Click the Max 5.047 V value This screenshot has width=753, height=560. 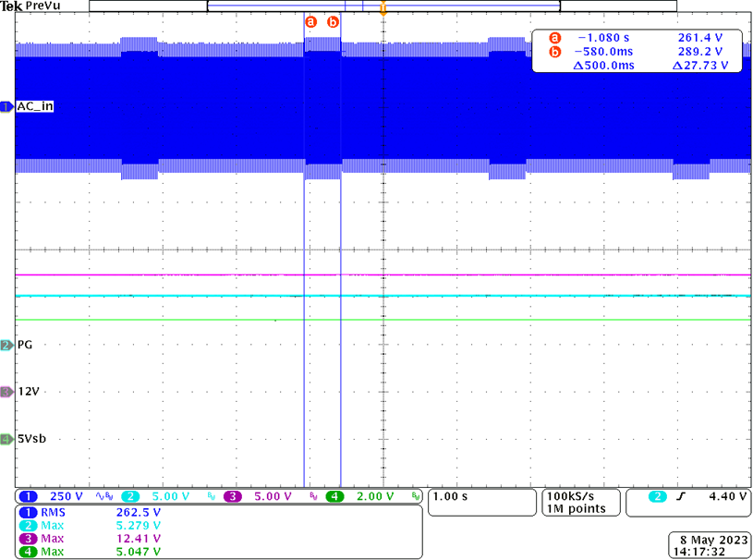tap(139, 552)
